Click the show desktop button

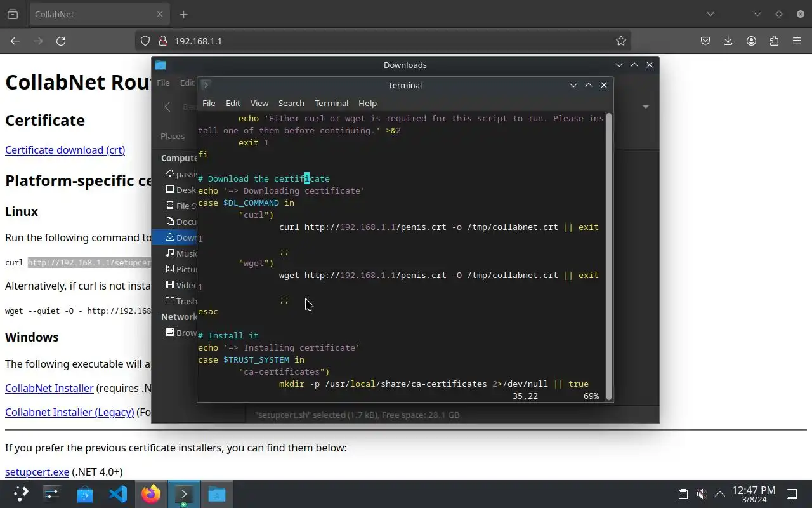[792, 494]
